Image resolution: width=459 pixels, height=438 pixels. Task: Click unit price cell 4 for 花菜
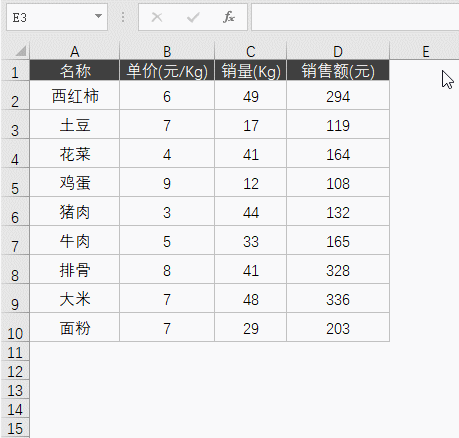click(x=167, y=153)
